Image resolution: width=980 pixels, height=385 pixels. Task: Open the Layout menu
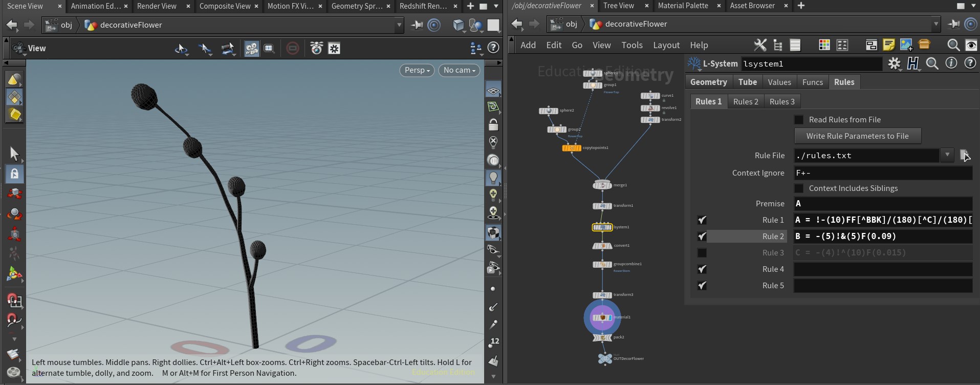click(x=666, y=45)
